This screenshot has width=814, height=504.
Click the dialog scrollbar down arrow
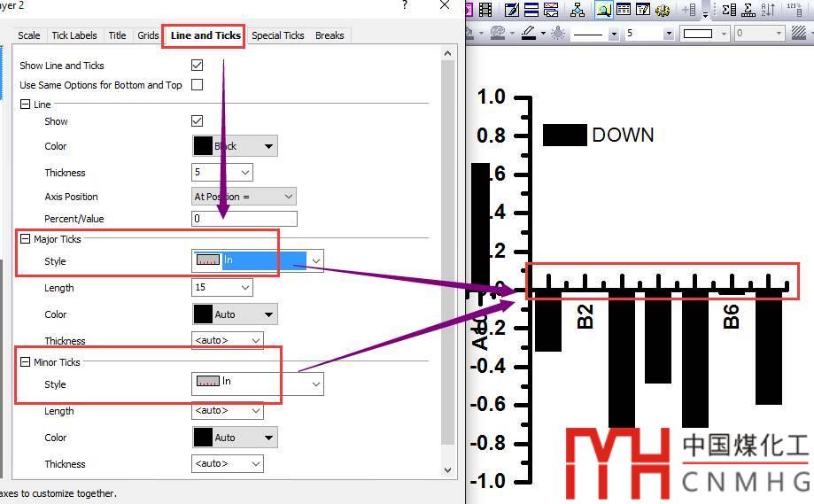pyautogui.click(x=448, y=470)
